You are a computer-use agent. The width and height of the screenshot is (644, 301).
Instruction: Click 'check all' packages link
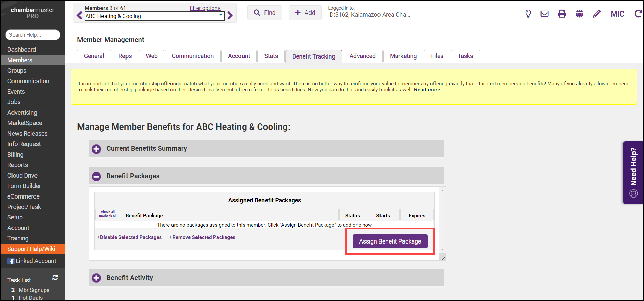[x=108, y=212]
